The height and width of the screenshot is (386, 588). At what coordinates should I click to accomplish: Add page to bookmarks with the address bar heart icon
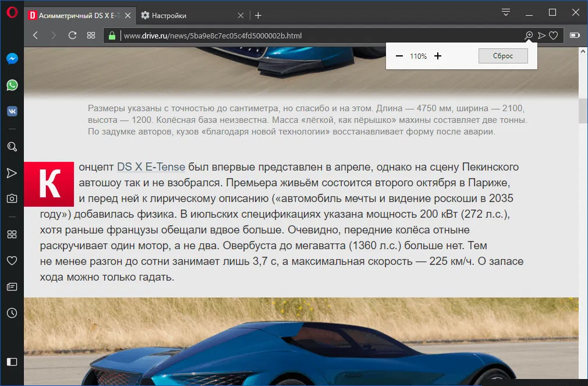tap(554, 36)
